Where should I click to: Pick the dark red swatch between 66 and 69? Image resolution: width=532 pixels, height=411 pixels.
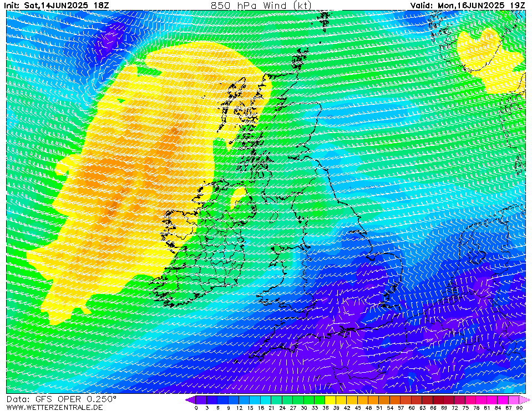[x=438, y=400]
